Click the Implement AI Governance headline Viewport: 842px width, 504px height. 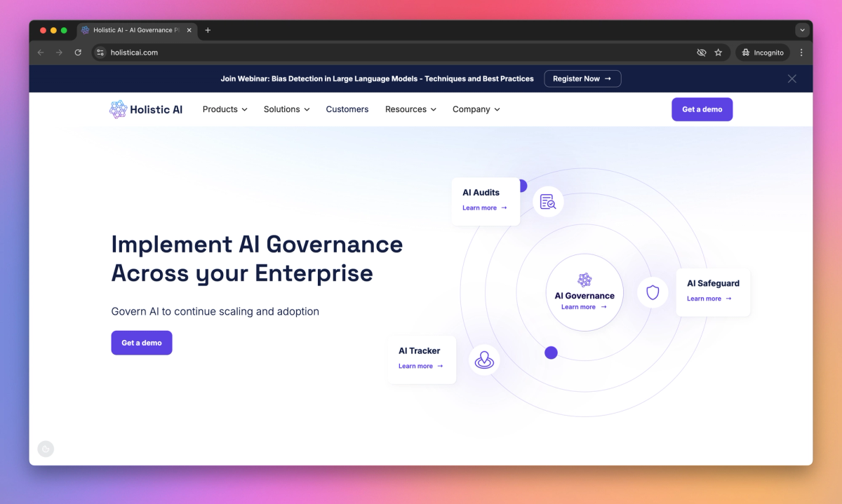click(257, 258)
